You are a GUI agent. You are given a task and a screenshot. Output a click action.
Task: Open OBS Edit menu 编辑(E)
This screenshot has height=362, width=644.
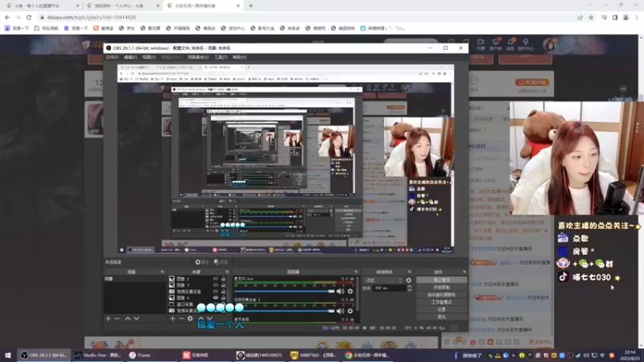click(x=130, y=57)
